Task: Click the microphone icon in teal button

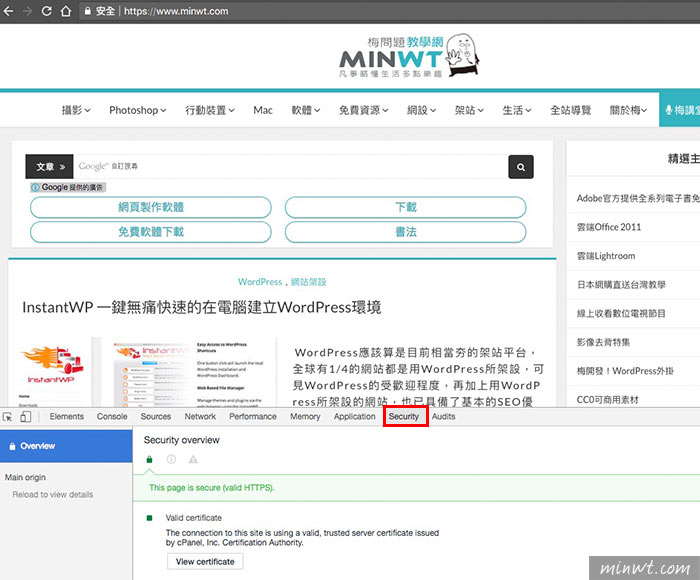Action: pyautogui.click(x=669, y=110)
